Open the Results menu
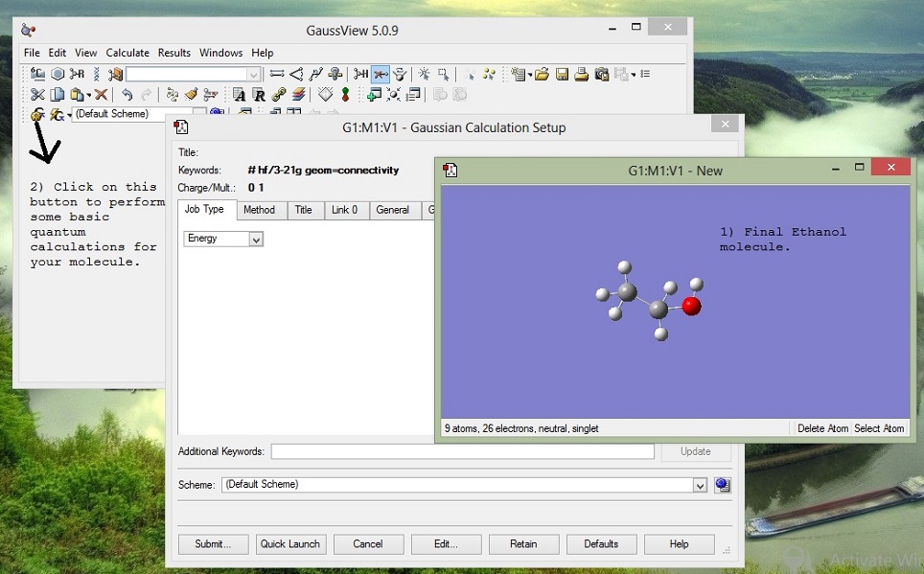This screenshot has width=924, height=574. point(173,53)
